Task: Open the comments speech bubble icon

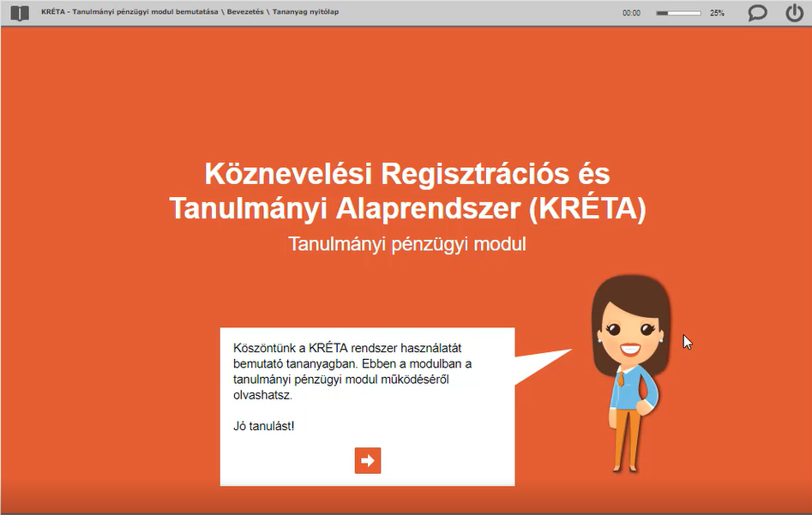Action: tap(757, 12)
